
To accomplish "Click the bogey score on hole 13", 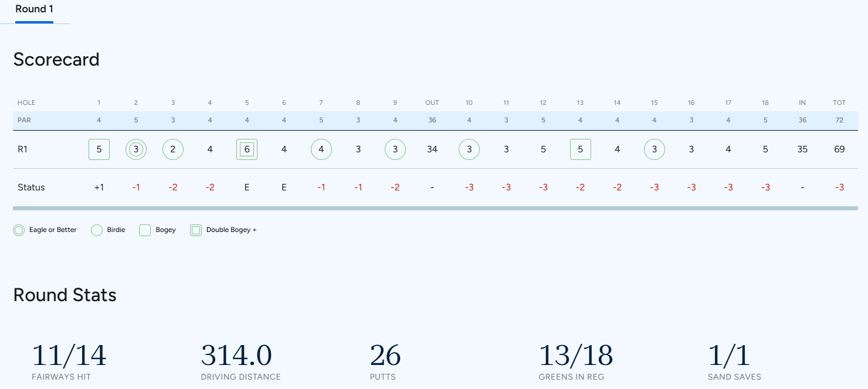I will point(581,149).
